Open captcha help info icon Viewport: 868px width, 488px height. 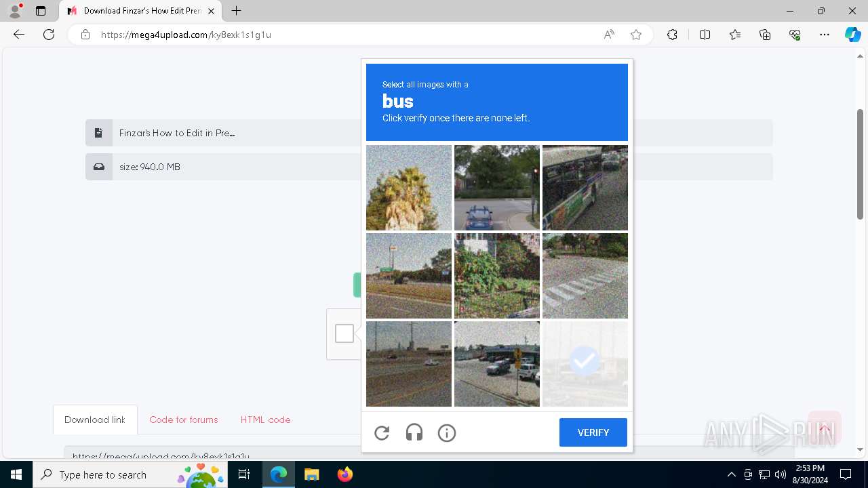coord(447,432)
